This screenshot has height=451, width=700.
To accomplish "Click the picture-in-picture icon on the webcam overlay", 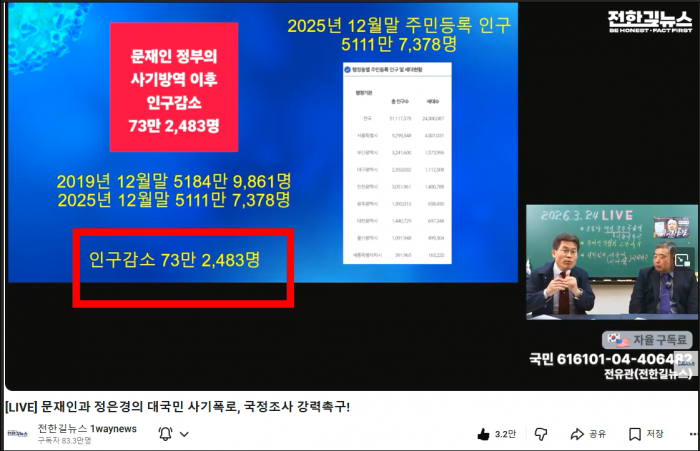I will pos(682,260).
